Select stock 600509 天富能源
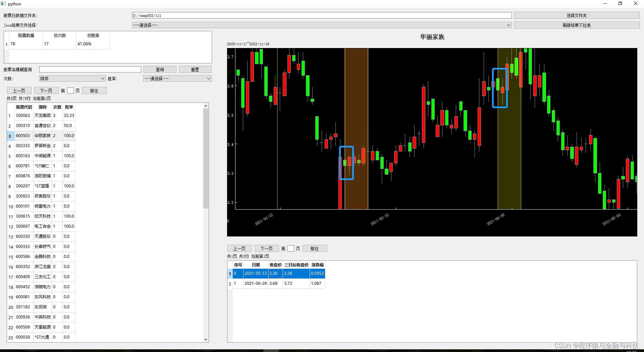This screenshot has height=352, width=644. point(42,327)
